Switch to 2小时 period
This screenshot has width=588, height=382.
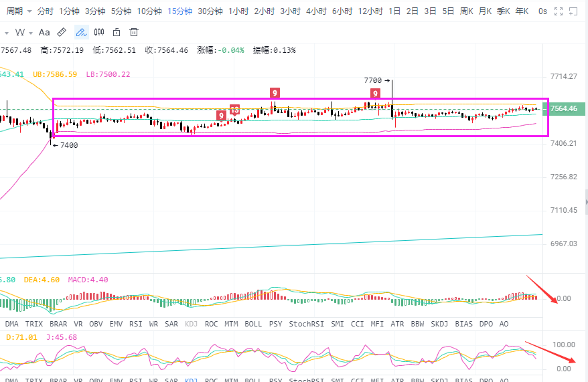pos(265,11)
